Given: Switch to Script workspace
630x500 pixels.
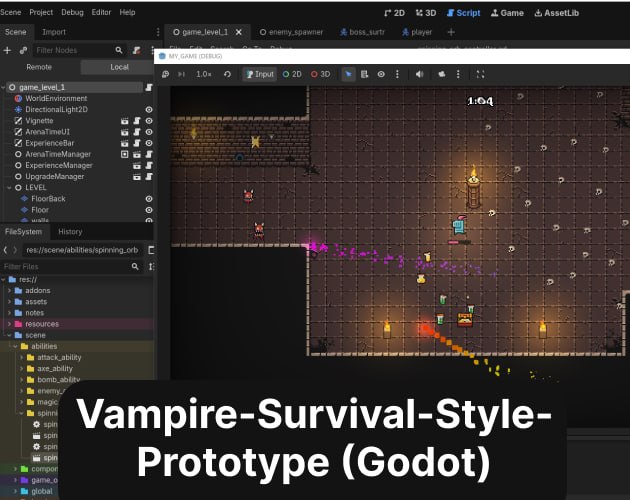Looking at the screenshot, I should pos(464,13).
